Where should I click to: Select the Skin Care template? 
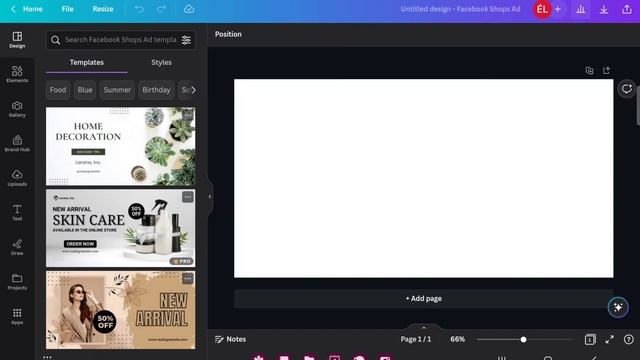click(x=120, y=228)
